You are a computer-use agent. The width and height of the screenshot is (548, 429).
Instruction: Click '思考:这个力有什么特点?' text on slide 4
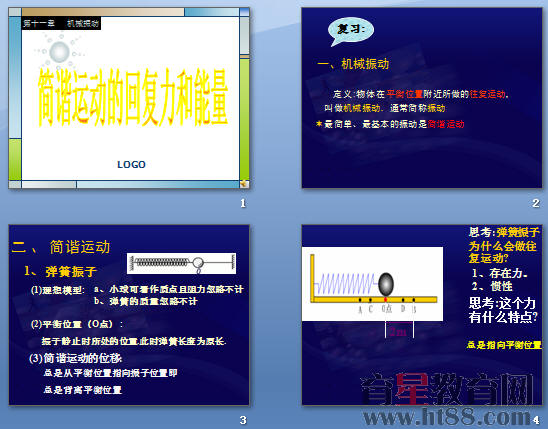(503, 310)
